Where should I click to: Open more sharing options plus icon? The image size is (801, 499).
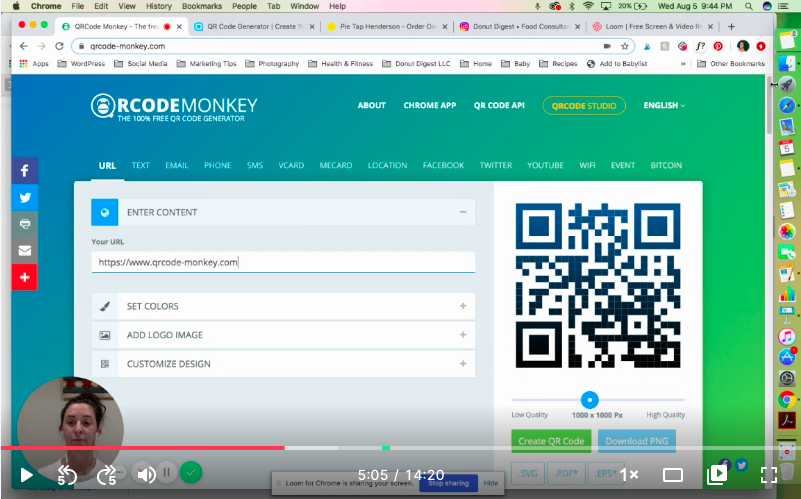(25, 277)
